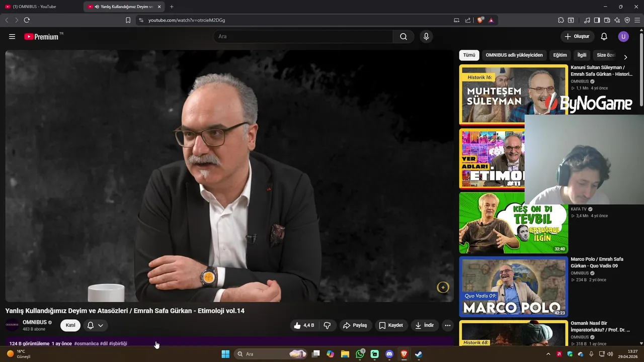Download video with İndir button
The height and width of the screenshot is (362, 644).
pyautogui.click(x=424, y=325)
